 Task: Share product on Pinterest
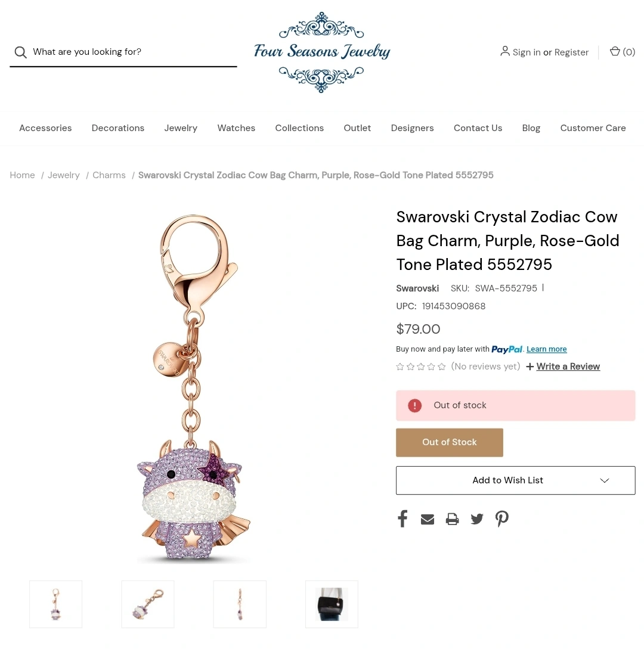click(502, 518)
